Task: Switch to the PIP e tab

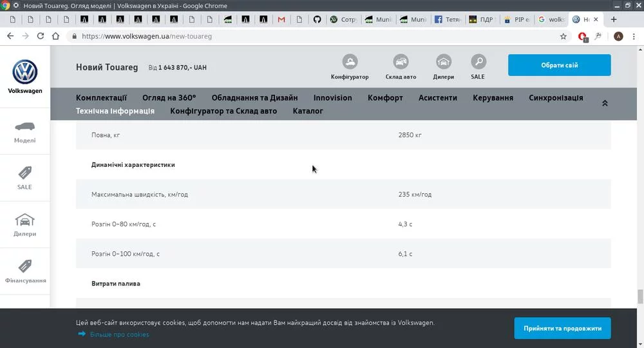Action: click(x=517, y=19)
